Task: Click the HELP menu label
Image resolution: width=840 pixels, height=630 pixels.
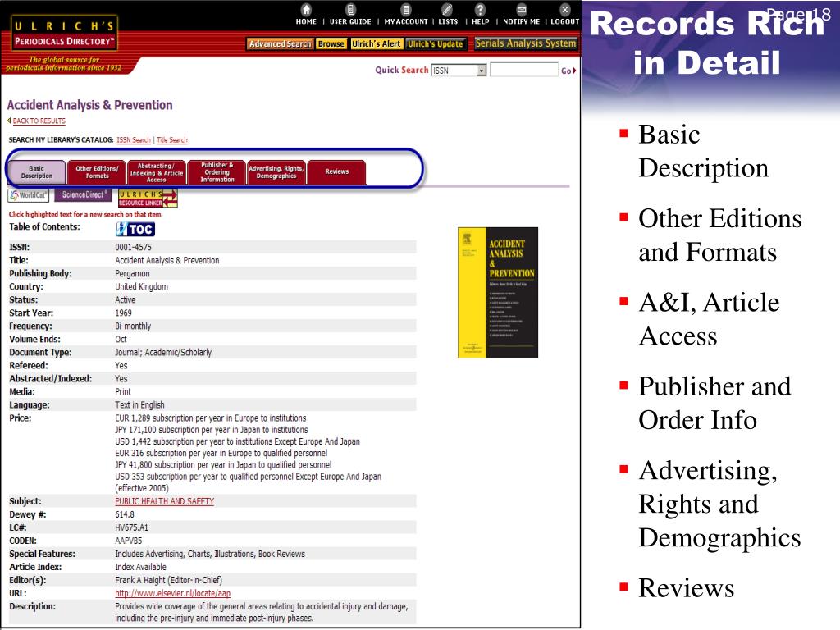Action: pos(481,21)
